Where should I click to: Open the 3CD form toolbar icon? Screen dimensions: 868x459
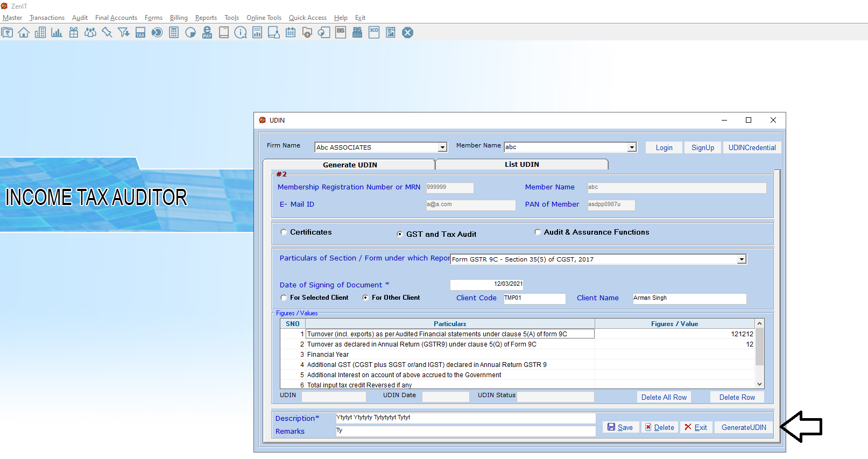374,33
